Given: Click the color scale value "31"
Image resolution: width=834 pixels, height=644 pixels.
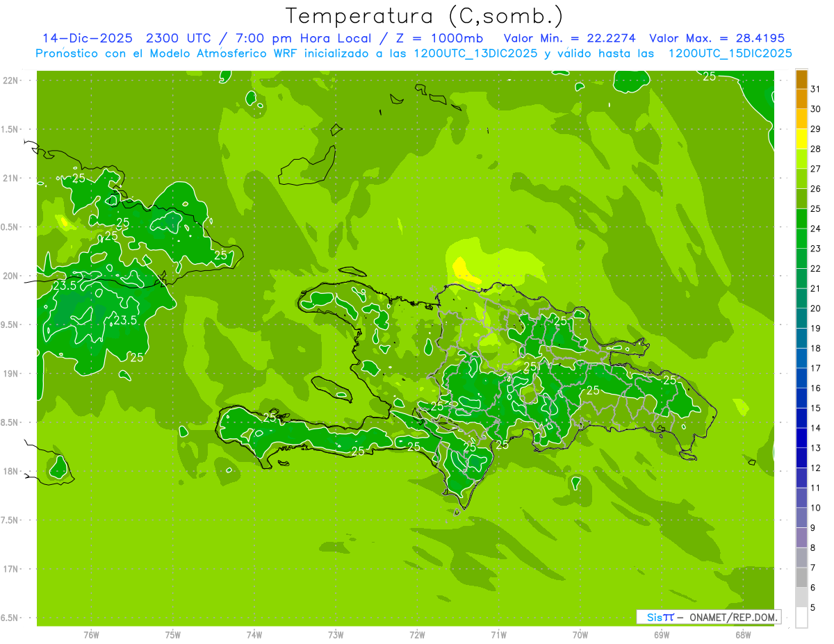Looking at the screenshot, I should (816, 89).
